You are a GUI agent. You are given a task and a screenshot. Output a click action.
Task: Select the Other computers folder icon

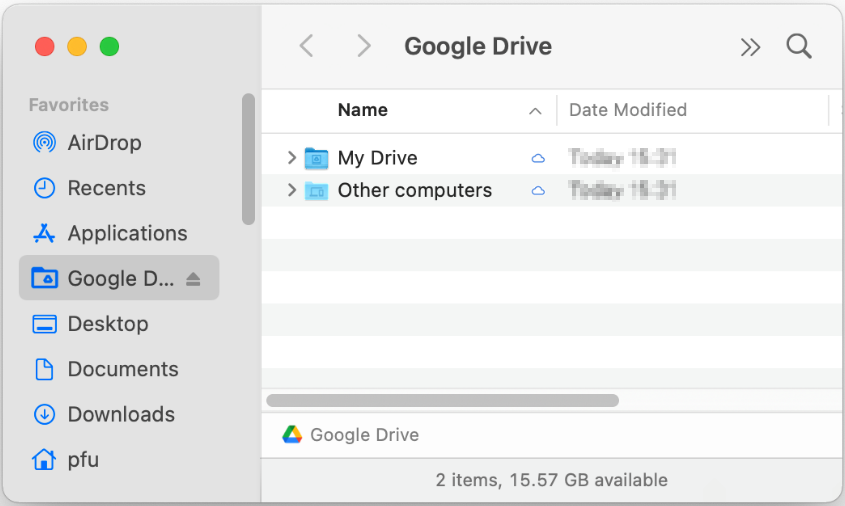point(316,190)
